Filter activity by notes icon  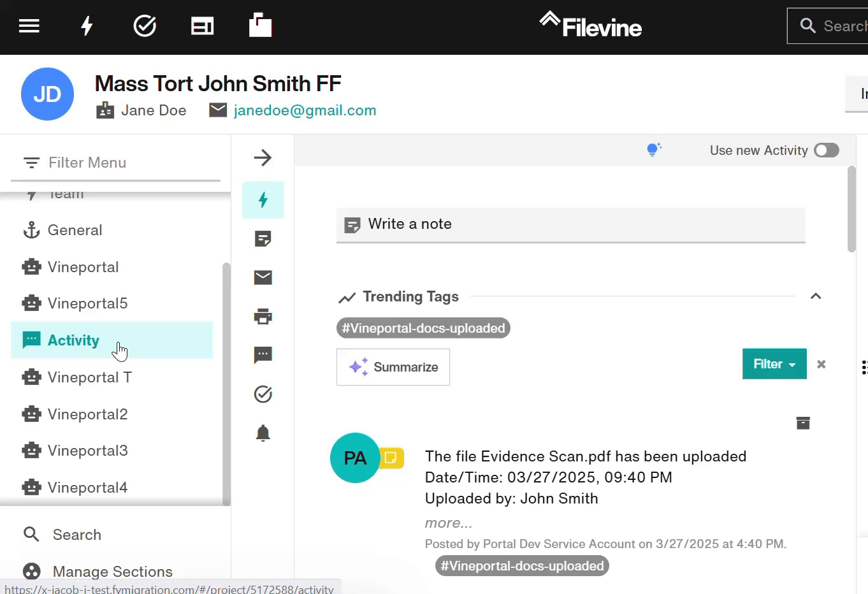pyautogui.click(x=263, y=239)
